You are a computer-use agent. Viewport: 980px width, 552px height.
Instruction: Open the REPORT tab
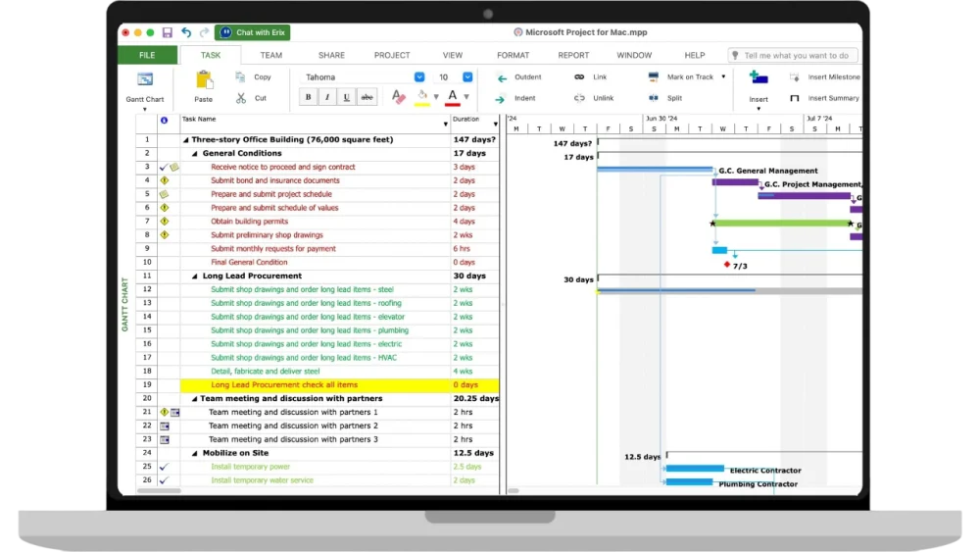click(573, 55)
